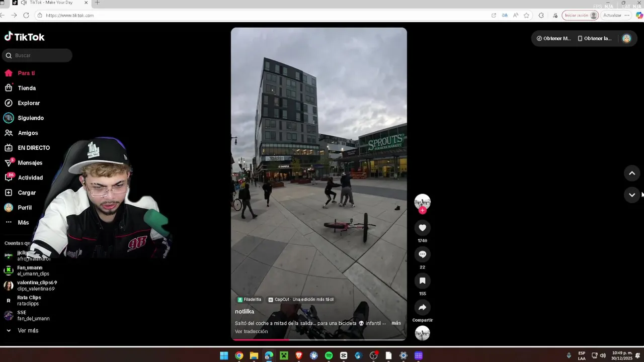Open File Explorer from the taskbar
644x362 pixels.
coord(254,356)
